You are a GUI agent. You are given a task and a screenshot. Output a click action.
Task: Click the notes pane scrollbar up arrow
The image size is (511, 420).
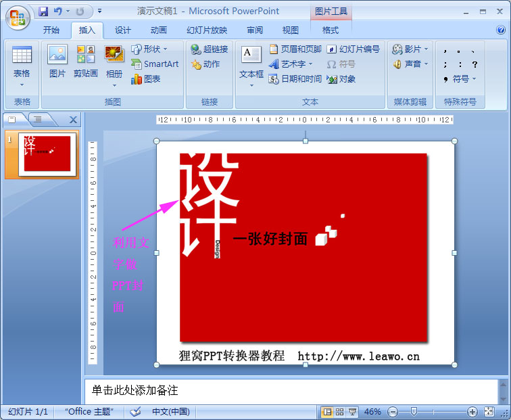point(502,384)
